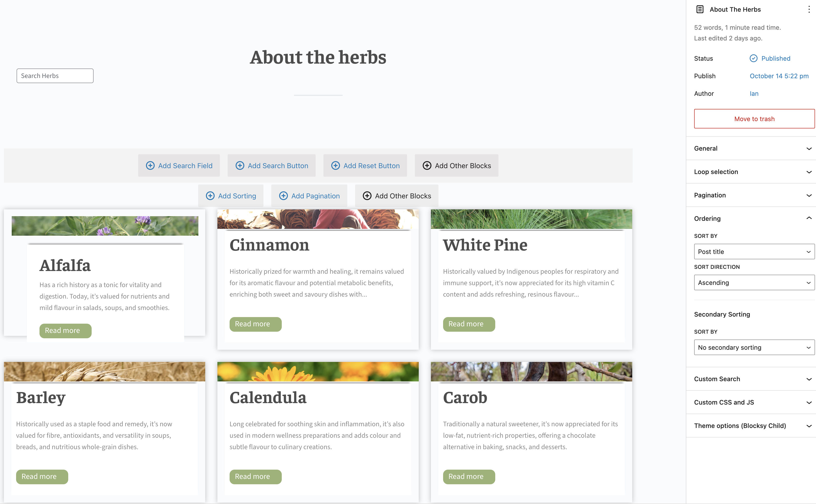The image size is (816, 504).
Task: Click the plus icon beside Add Sorting
Action: [210, 196]
